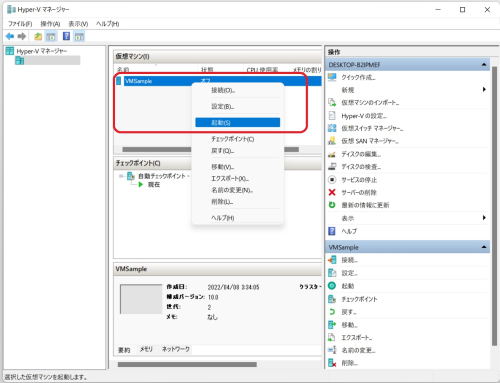Choose 名前の変更(N) from the context menu
Image resolution: width=500 pixels, height=383 pixels.
pos(238,190)
